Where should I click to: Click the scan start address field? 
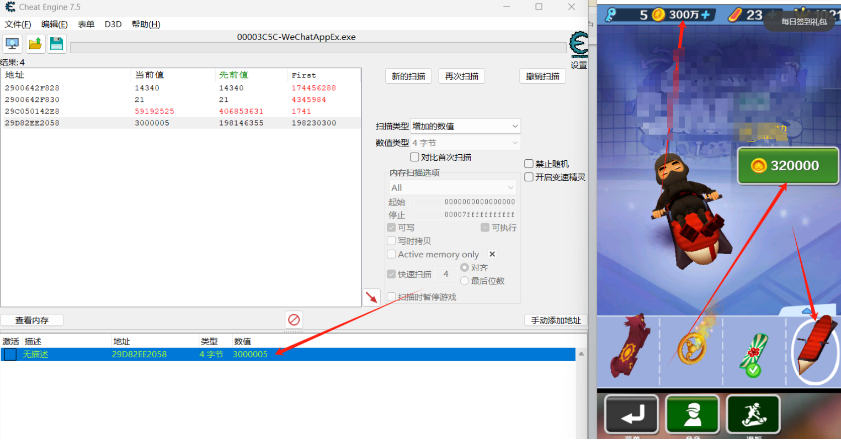pos(463,202)
